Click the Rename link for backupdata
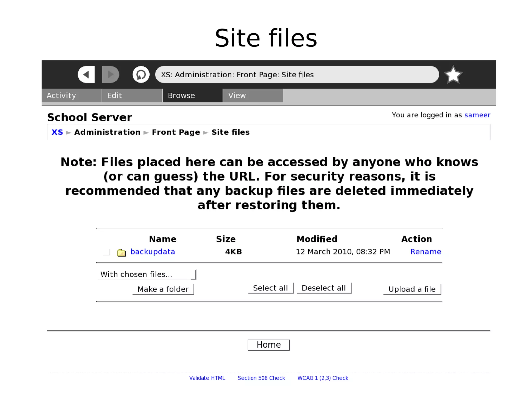The height and width of the screenshot is (399, 532). point(426,252)
